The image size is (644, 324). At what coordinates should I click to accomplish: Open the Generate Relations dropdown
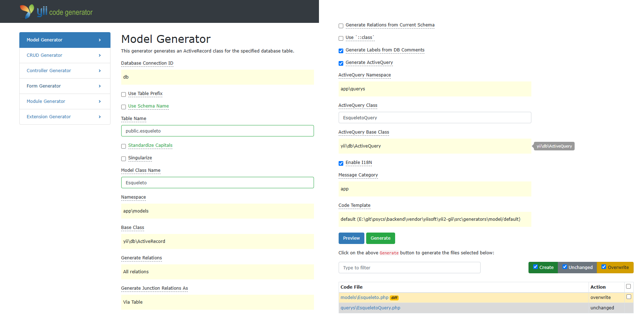point(217,272)
